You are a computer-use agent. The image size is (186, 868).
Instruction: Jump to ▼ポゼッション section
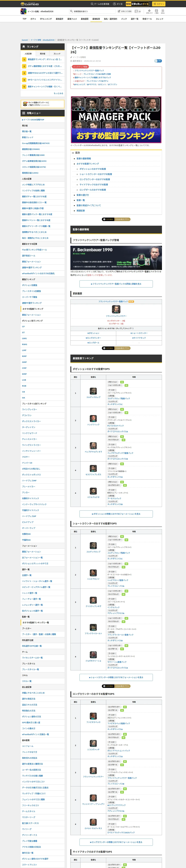(x=93, y=333)
